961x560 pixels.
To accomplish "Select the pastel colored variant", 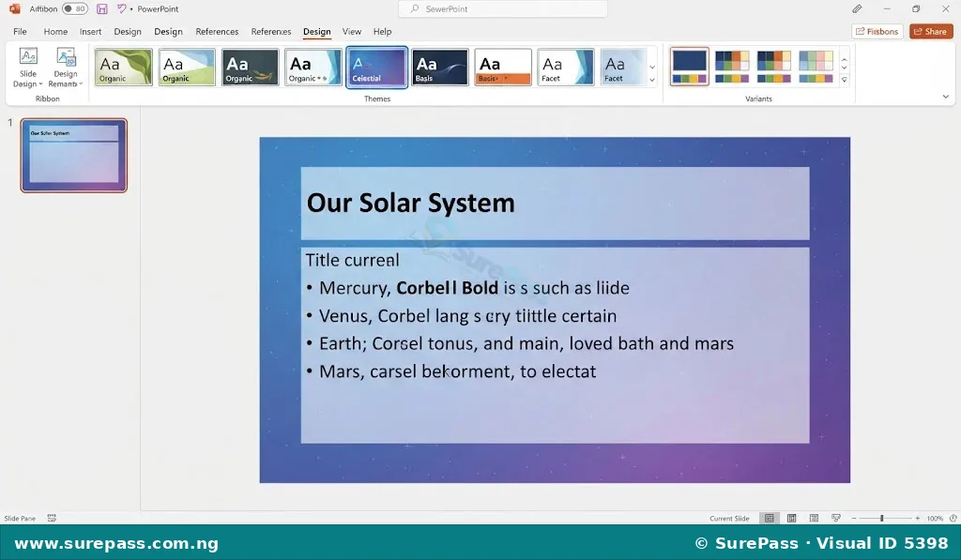I will point(816,67).
